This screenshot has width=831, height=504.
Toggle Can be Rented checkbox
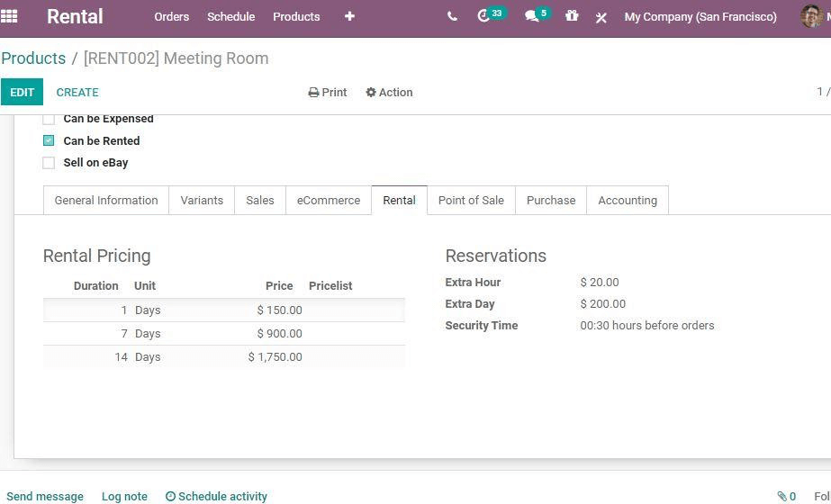click(49, 140)
